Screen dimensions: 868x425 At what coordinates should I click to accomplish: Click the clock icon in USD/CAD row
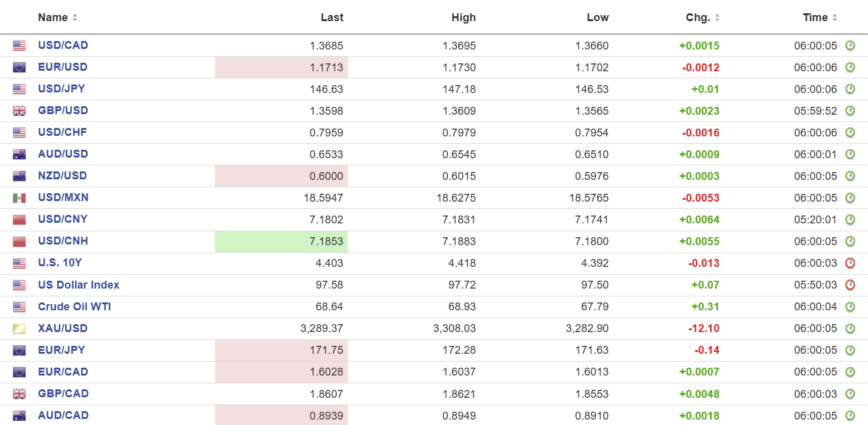tap(850, 45)
